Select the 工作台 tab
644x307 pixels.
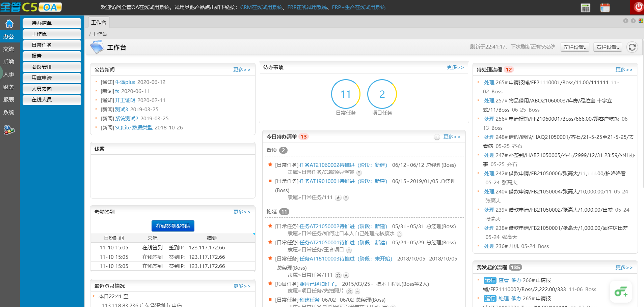98,22
